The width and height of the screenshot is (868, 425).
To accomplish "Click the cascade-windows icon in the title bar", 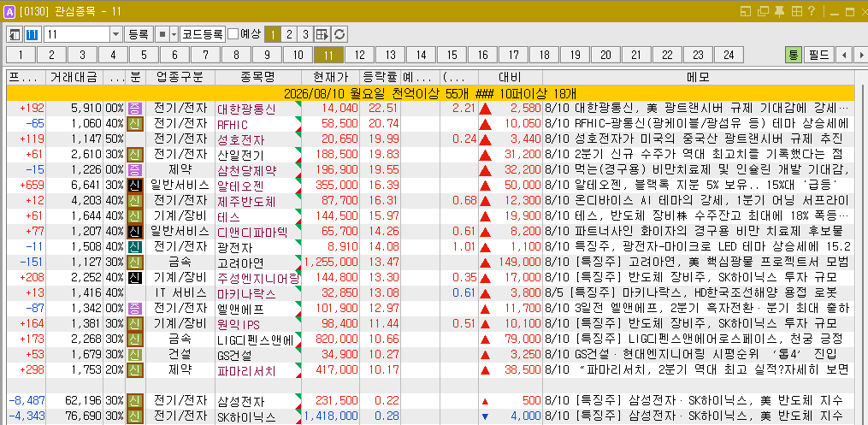I will pos(764,12).
